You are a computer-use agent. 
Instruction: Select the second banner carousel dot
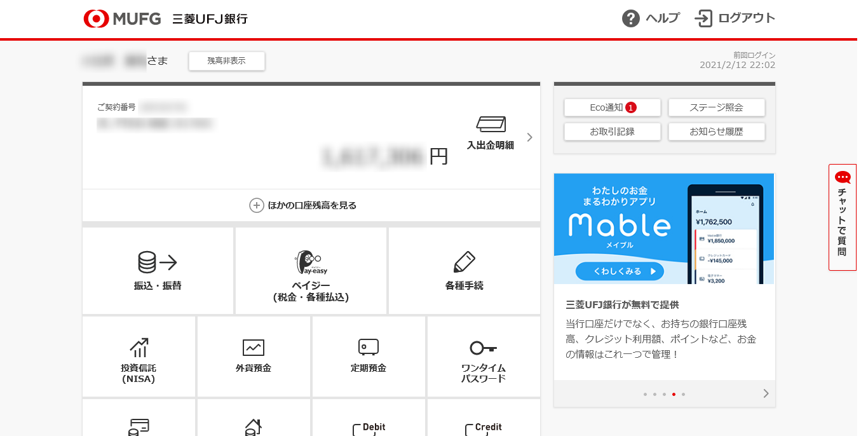pos(654,394)
